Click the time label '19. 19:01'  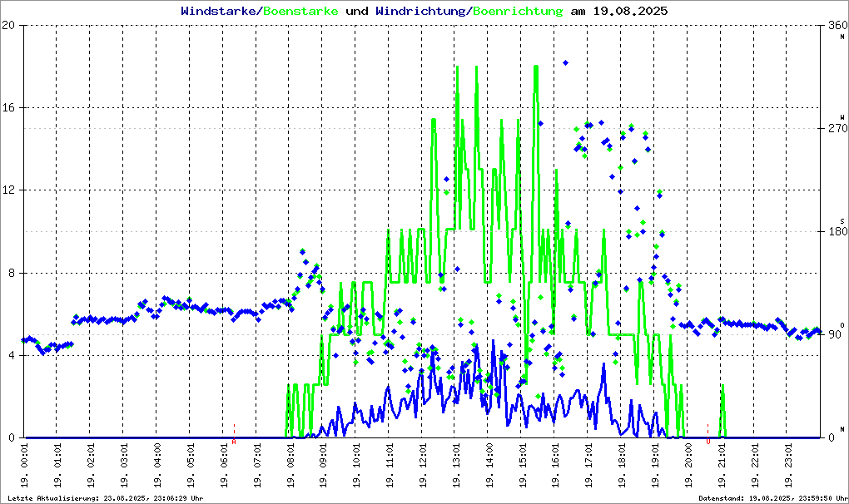655,466
